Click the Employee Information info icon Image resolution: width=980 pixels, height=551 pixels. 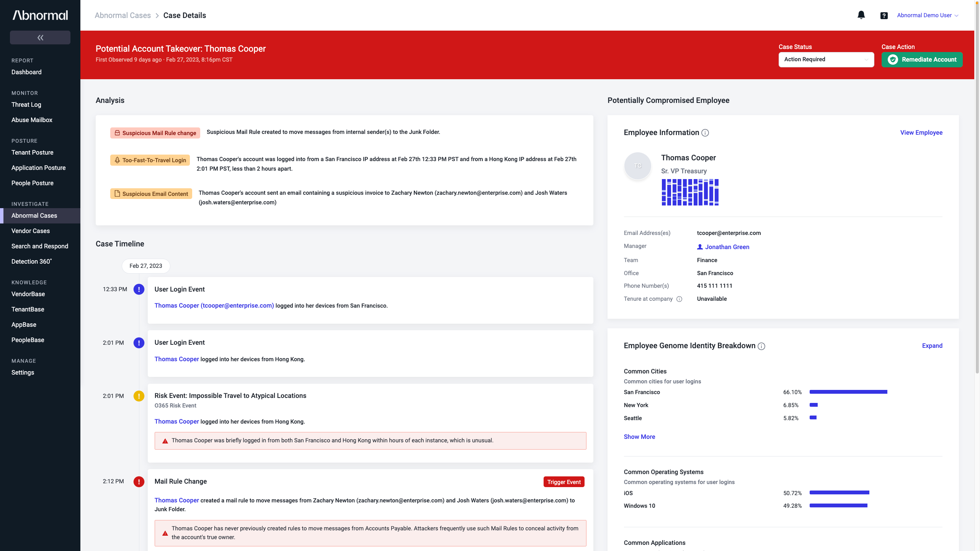[x=705, y=133]
